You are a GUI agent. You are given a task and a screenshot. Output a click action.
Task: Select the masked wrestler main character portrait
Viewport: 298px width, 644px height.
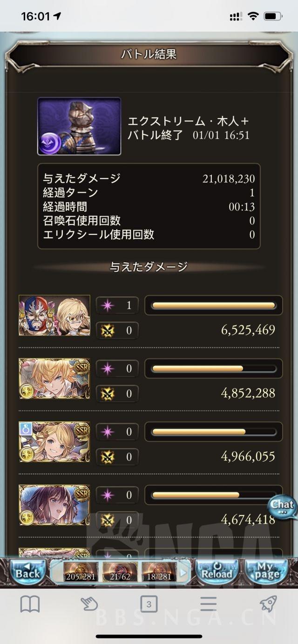point(54,315)
